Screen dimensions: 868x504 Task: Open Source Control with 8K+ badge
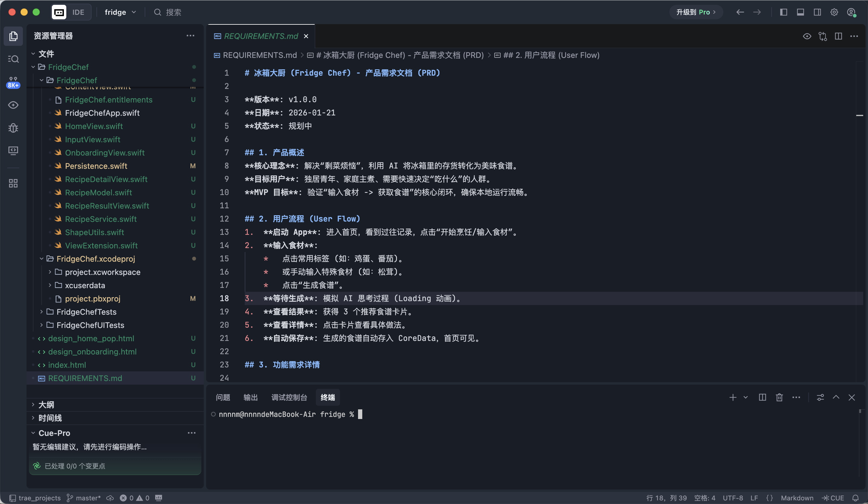[13, 82]
